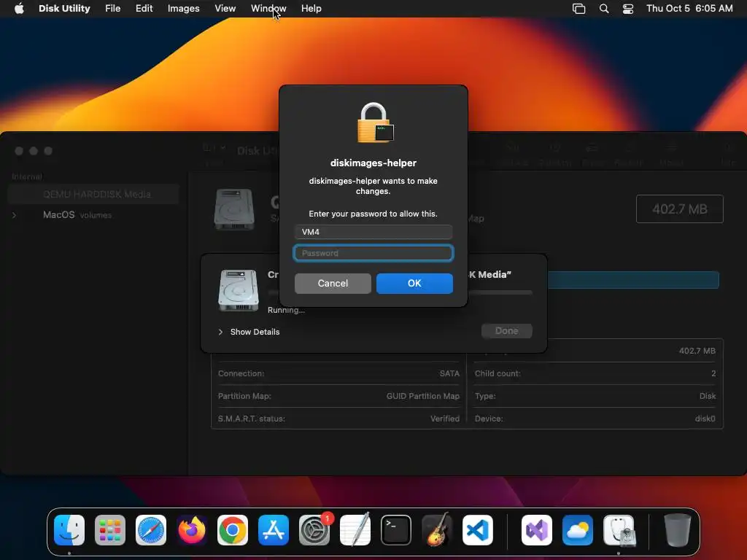
Task: Click OK to authorize diskimages-helper
Action: (x=414, y=284)
